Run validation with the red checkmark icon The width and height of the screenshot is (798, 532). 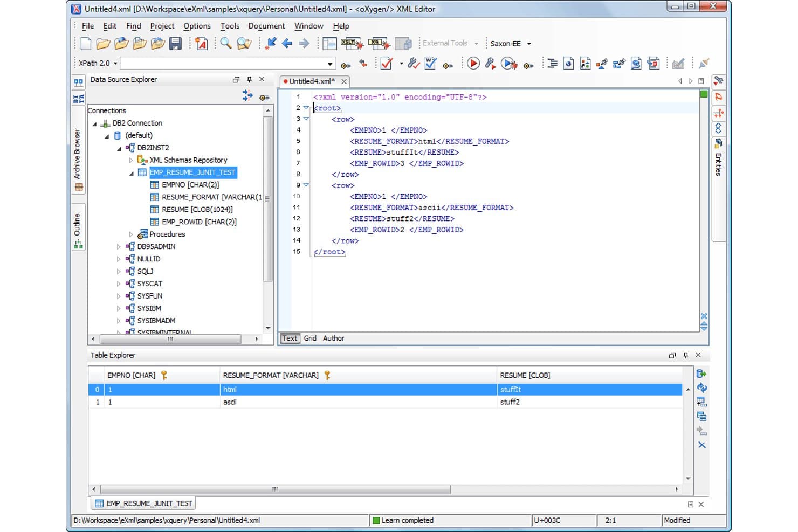[387, 64]
